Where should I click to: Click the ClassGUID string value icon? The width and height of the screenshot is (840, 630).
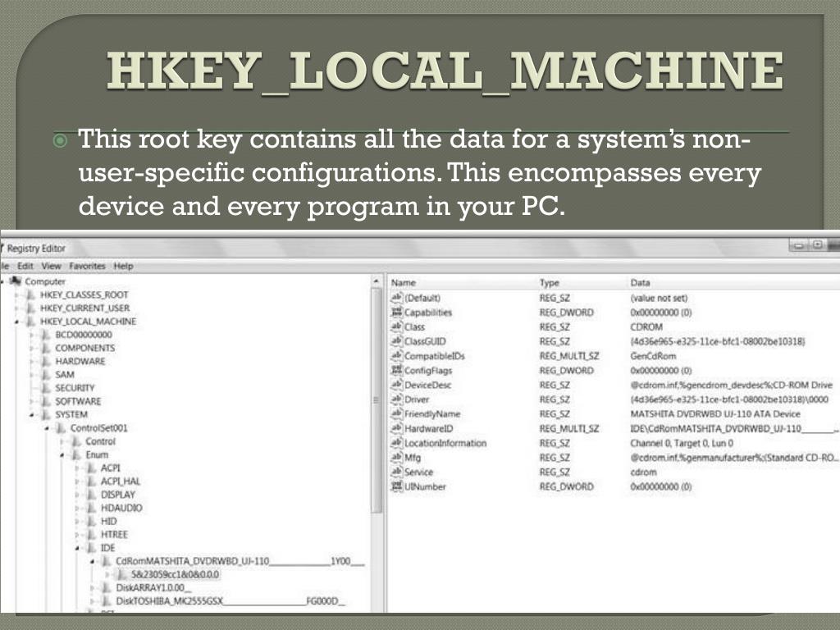point(396,340)
